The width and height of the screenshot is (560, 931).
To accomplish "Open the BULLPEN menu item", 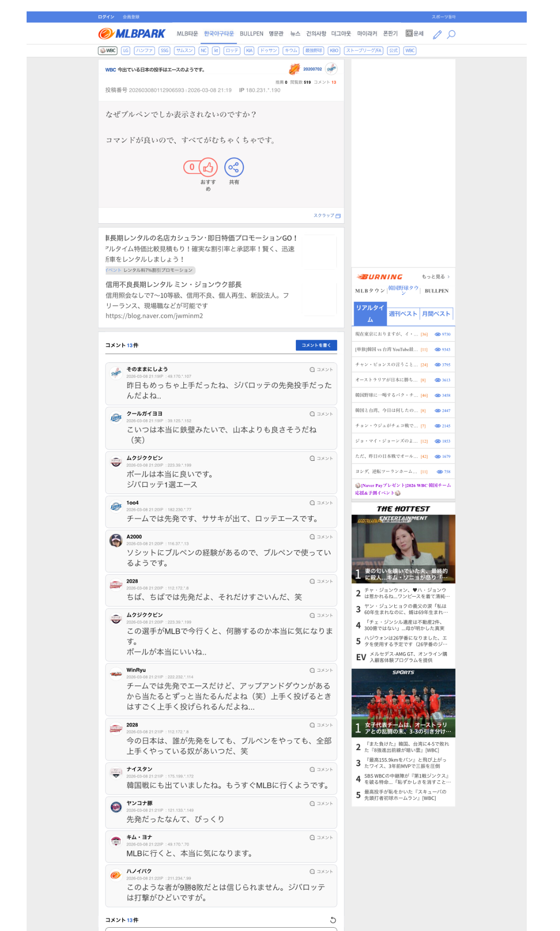I will (x=251, y=34).
